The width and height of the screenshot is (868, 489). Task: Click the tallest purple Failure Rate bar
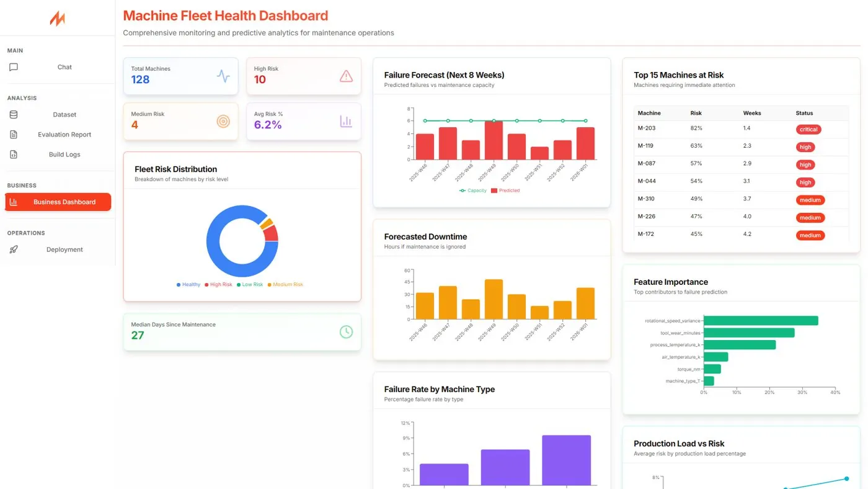click(x=566, y=460)
